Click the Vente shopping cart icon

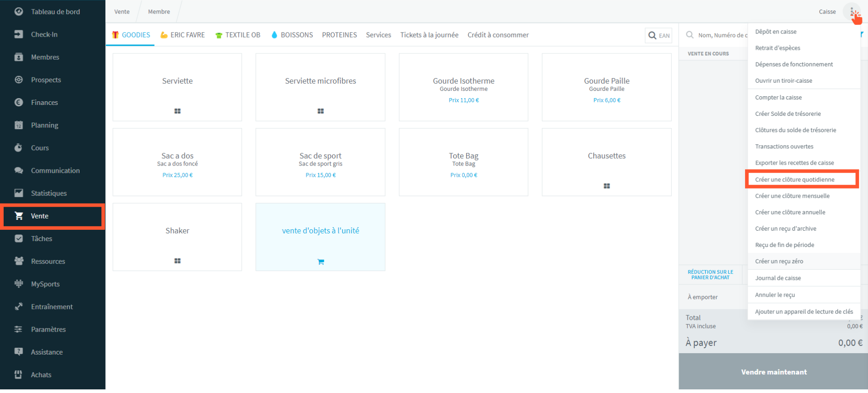19,216
